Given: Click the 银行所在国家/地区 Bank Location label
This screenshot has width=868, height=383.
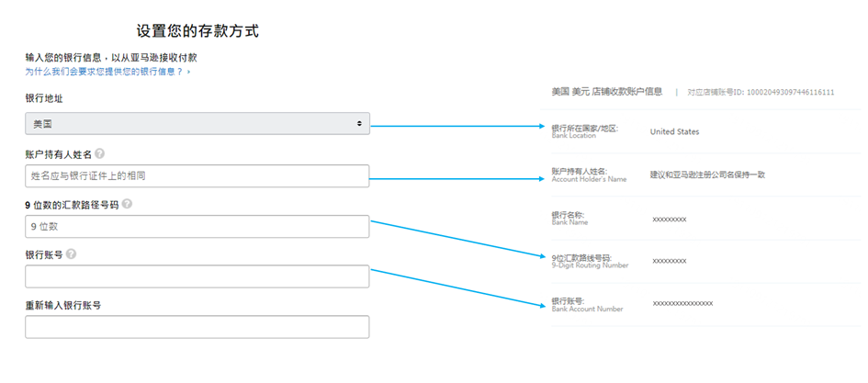Looking at the screenshot, I should [585, 131].
